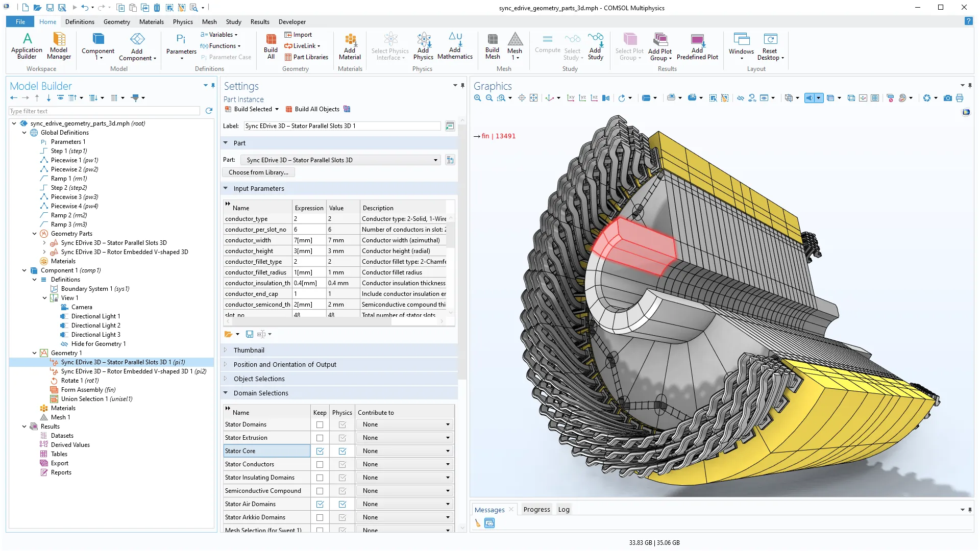Viewport: 980px width, 551px height.
Task: Click the Label text field
Action: [x=341, y=126]
